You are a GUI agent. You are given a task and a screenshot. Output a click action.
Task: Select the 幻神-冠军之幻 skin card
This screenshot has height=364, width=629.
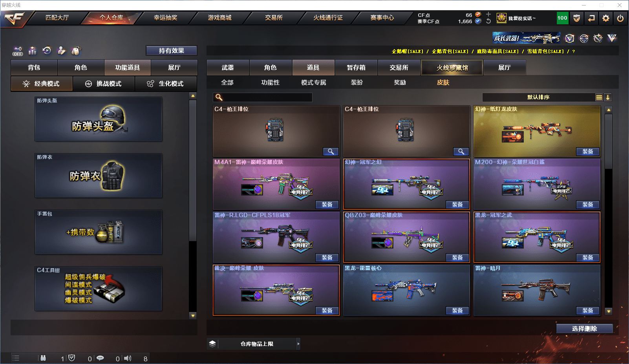click(406, 184)
